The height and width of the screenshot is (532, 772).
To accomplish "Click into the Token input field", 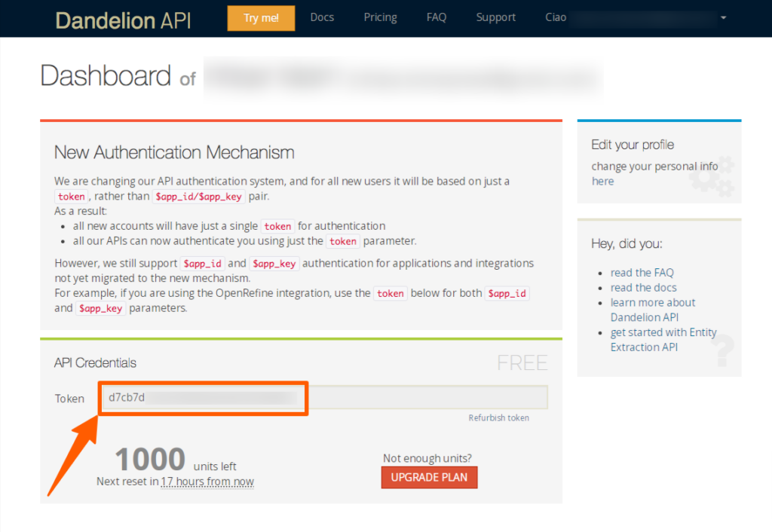I will point(325,397).
